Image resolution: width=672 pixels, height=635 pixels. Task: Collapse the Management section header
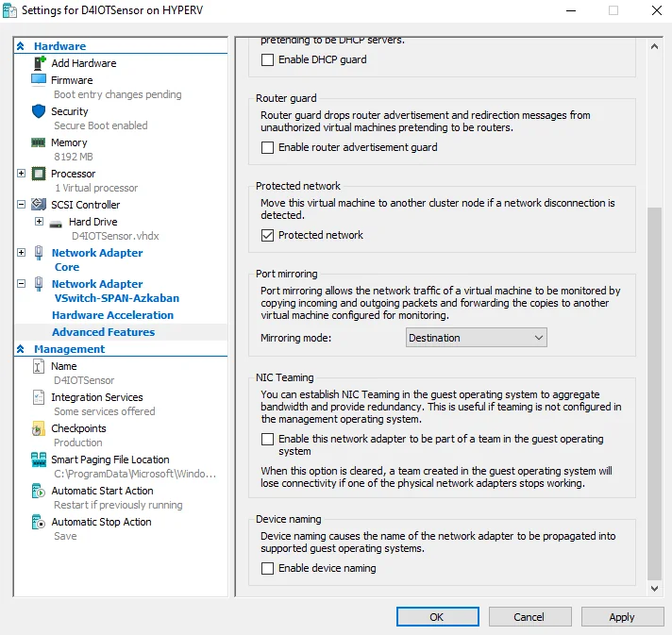pyautogui.click(x=22, y=349)
